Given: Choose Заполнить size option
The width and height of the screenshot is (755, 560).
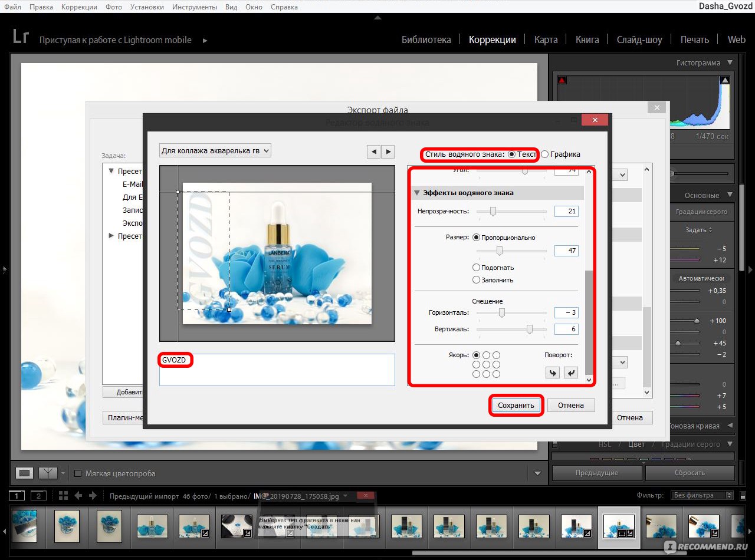Looking at the screenshot, I should [x=477, y=280].
